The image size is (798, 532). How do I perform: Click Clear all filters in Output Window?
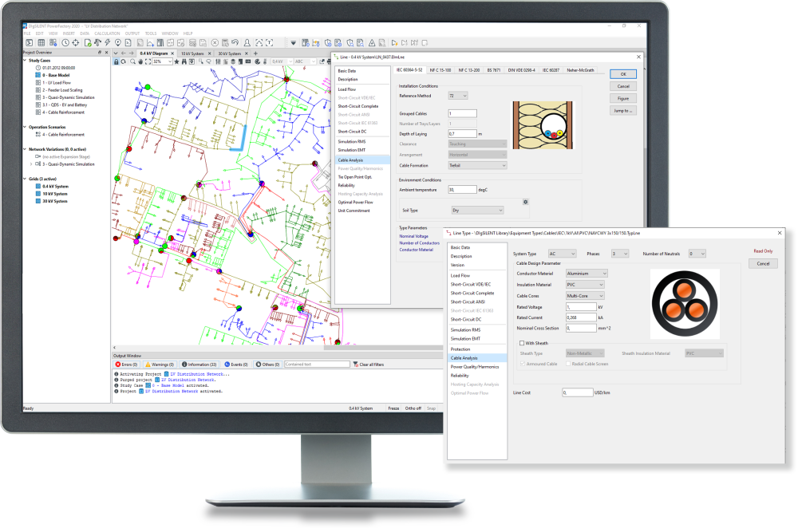[x=369, y=365]
